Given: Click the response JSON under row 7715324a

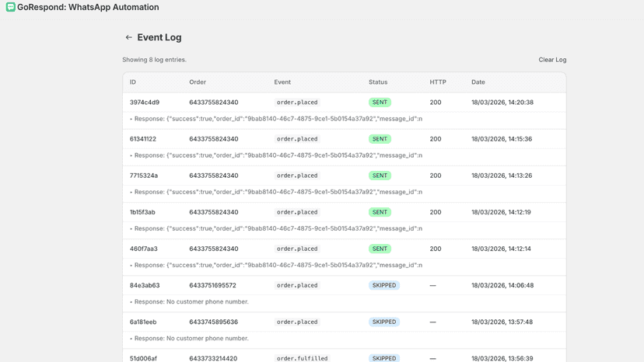Looking at the screenshot, I should click(x=276, y=192).
